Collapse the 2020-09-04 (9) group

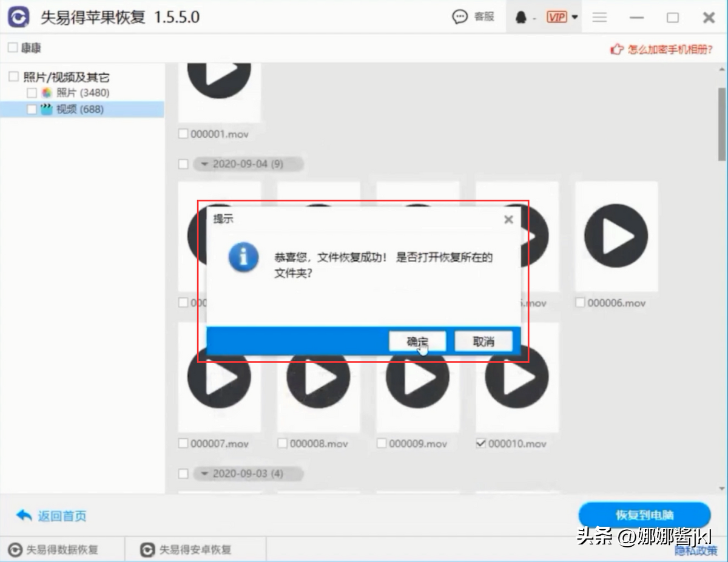pyautogui.click(x=249, y=164)
